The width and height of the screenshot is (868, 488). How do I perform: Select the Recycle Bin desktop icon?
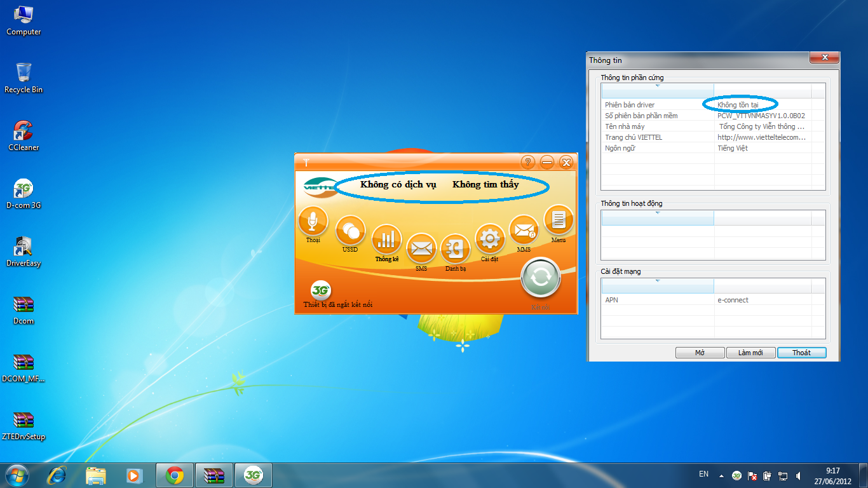[24, 78]
